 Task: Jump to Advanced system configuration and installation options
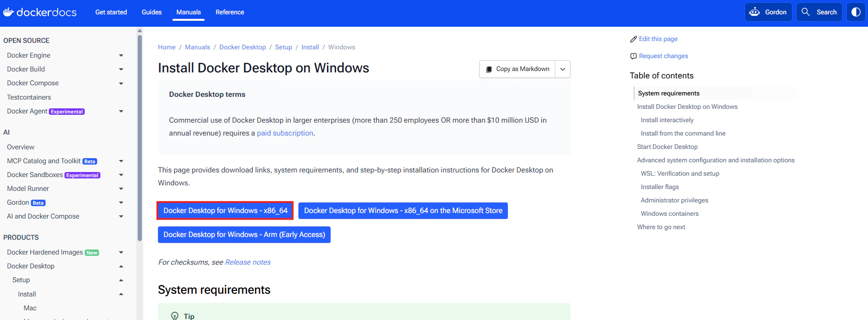(x=716, y=160)
